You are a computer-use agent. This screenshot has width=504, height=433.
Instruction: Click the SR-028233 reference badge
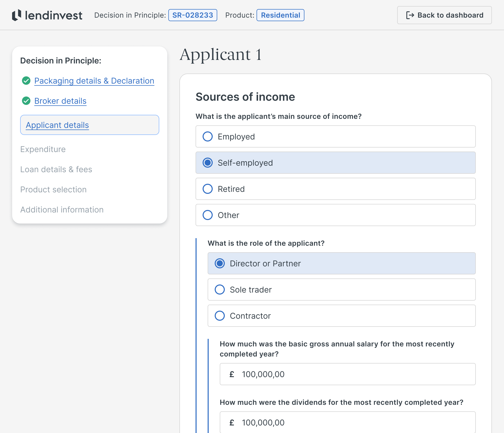[x=193, y=15]
